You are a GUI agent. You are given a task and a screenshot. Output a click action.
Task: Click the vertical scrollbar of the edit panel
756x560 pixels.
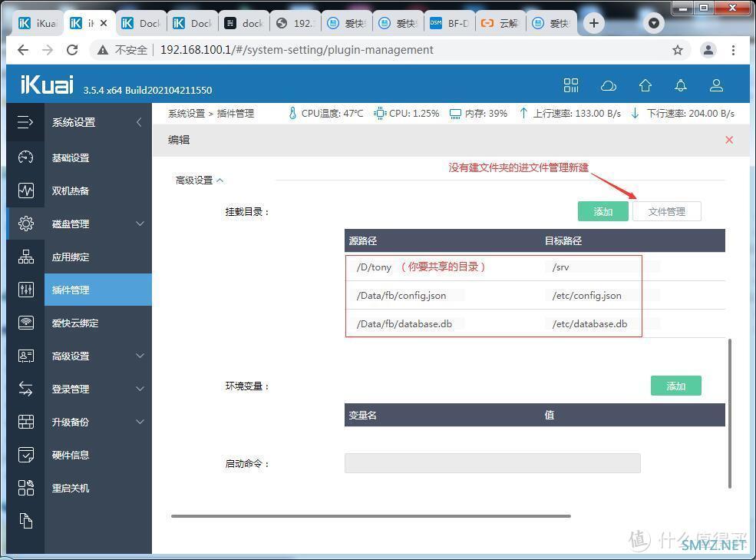pos(730,413)
